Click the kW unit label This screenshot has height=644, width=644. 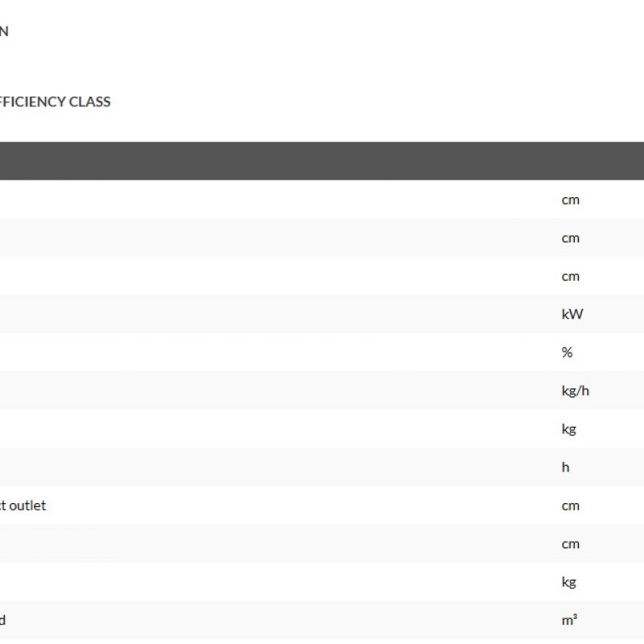[x=572, y=314]
